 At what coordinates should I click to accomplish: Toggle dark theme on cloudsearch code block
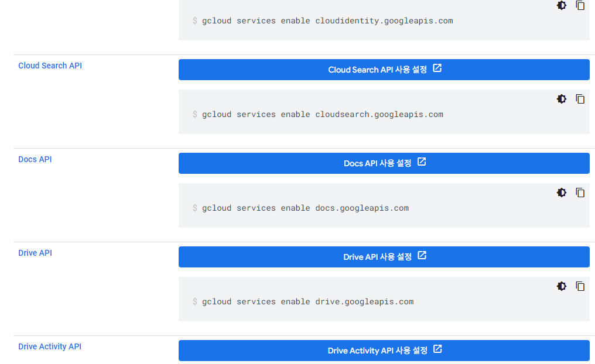tap(562, 99)
